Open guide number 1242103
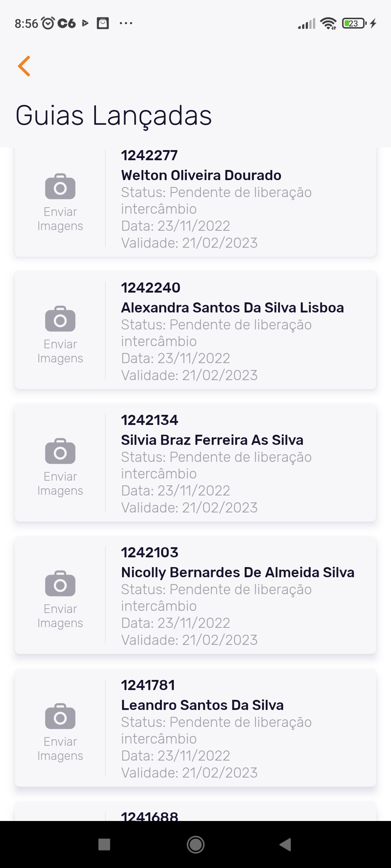 [150, 553]
